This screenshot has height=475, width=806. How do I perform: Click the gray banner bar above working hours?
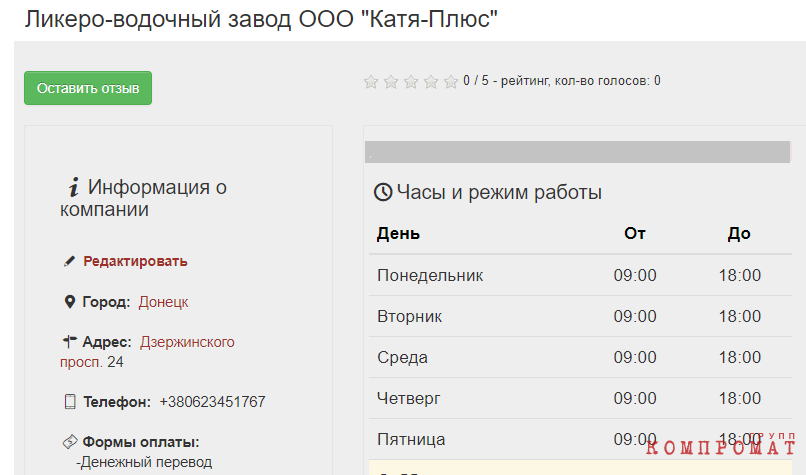tap(577, 152)
